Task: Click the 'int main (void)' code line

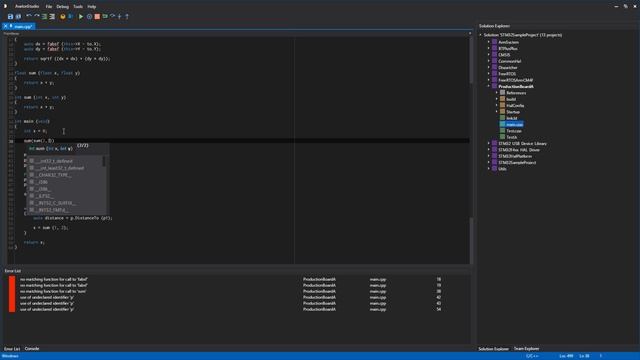Action: click(32, 121)
